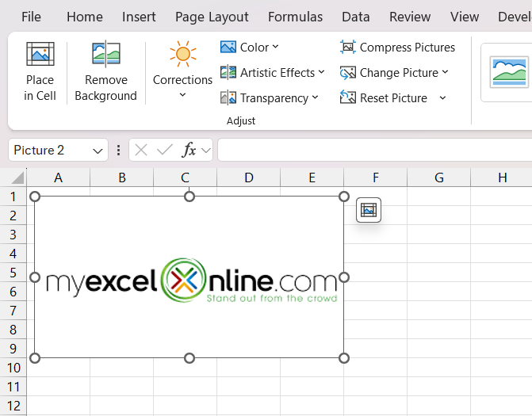Select the first picture style thumbnail
The width and height of the screenshot is (532, 416).
[x=509, y=72]
